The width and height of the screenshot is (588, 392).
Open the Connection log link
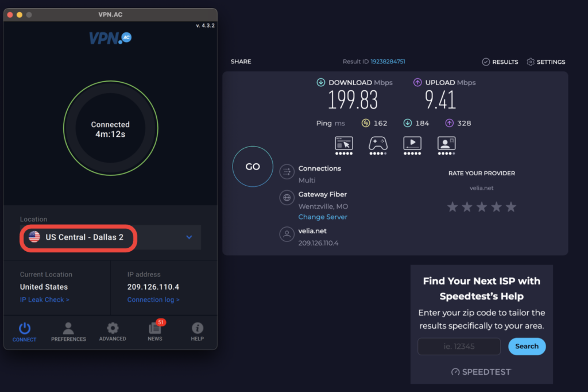point(153,299)
